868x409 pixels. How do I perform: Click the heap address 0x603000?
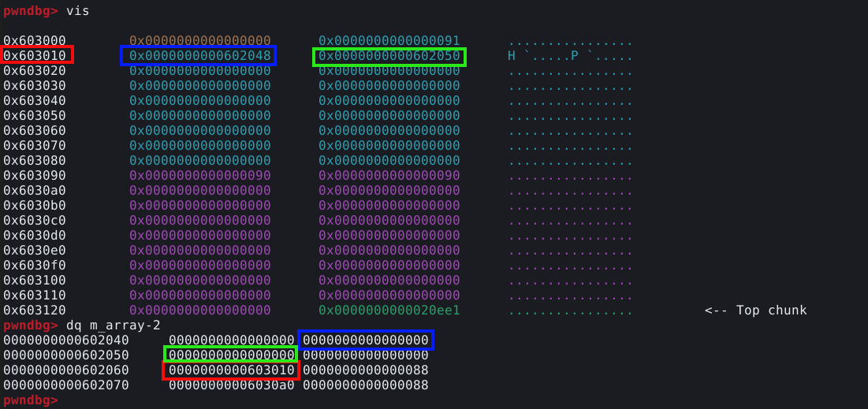point(35,40)
